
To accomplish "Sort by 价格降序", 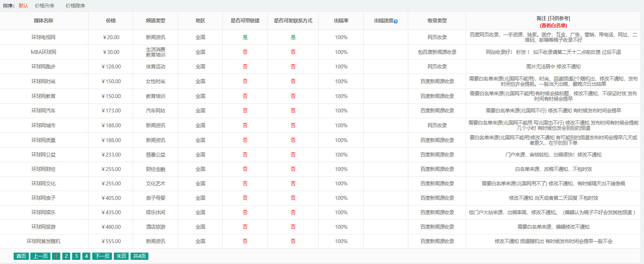I will (x=75, y=6).
